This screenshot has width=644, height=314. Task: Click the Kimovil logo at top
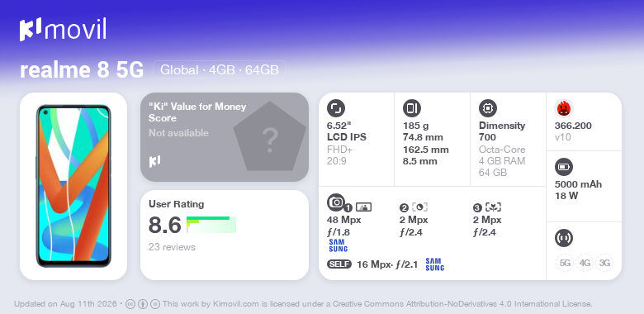[63, 29]
